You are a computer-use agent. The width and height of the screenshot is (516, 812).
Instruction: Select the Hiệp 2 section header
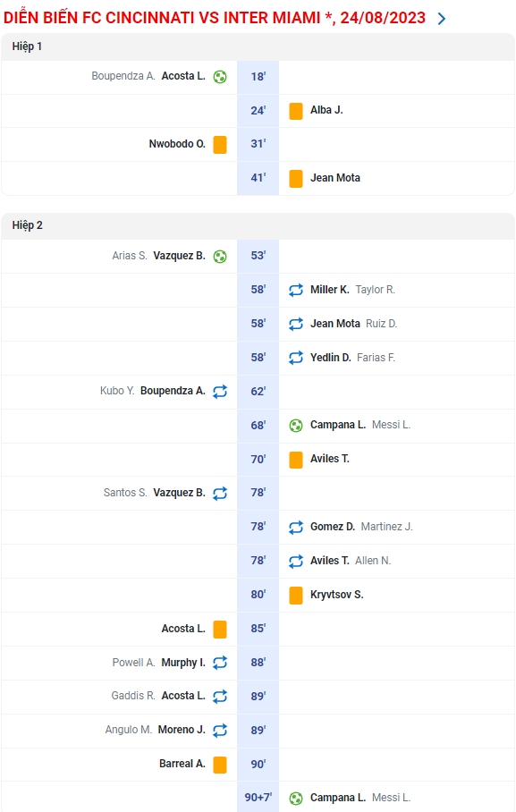click(258, 225)
